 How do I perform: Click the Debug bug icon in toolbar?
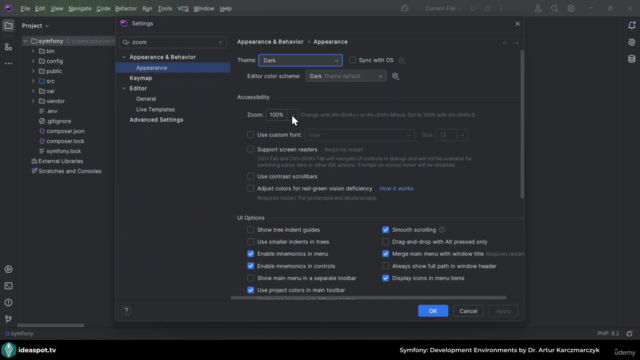[487, 9]
